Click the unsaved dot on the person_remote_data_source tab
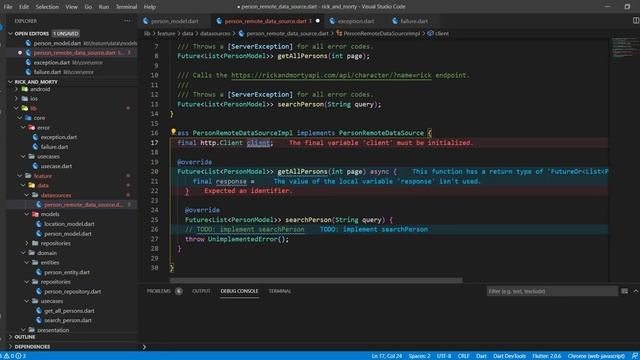 tap(318, 21)
